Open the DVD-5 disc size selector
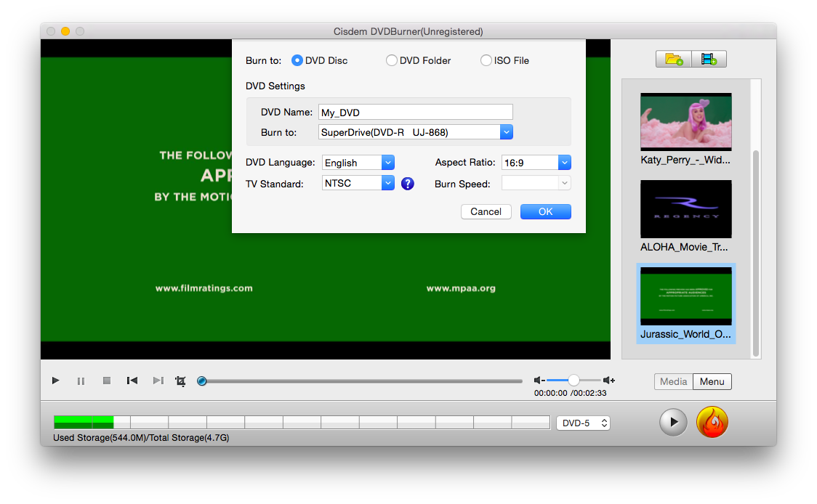817x504 pixels. click(x=583, y=422)
